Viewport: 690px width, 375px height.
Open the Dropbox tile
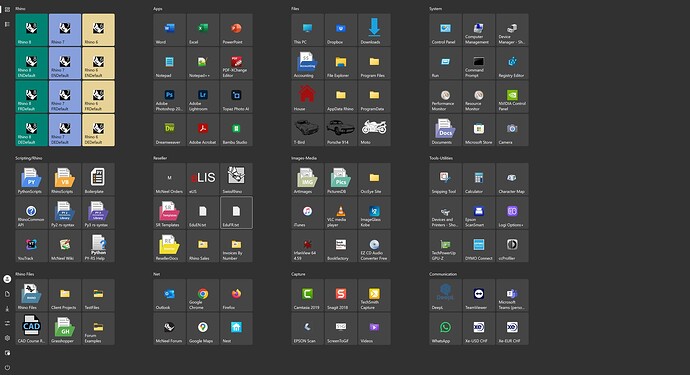341,30
